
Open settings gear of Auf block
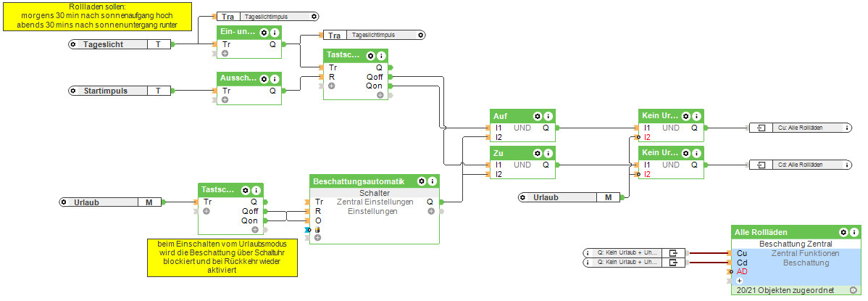[x=537, y=116]
